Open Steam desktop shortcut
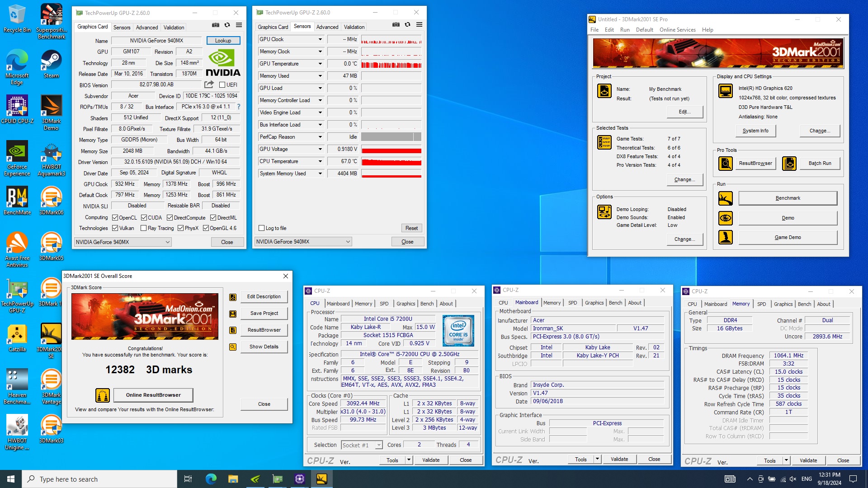The height and width of the screenshot is (488, 868). pos(51,64)
